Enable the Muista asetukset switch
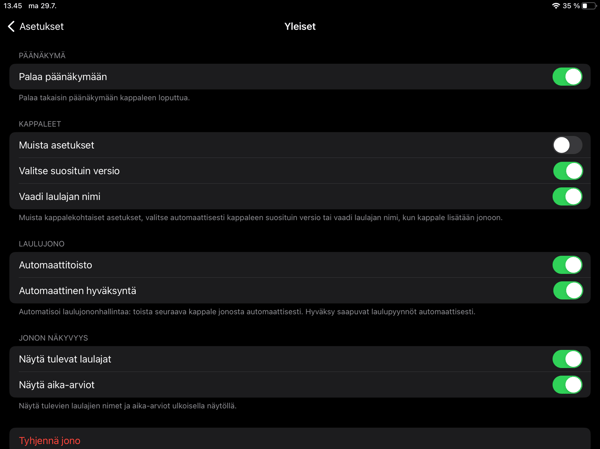Image resolution: width=600 pixels, height=449 pixels. pyautogui.click(x=567, y=145)
